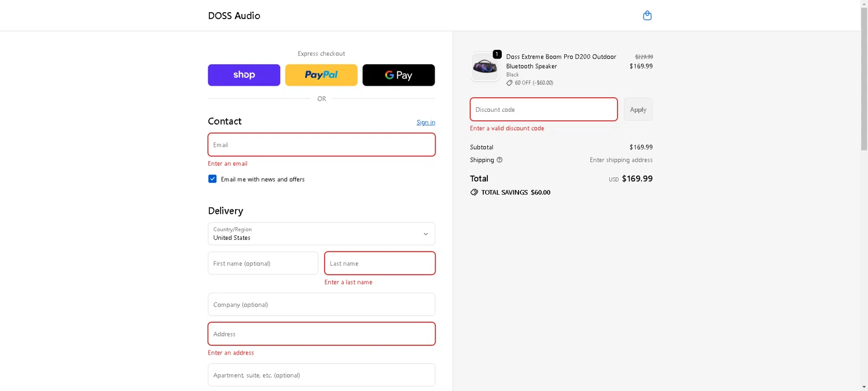Image resolution: width=868 pixels, height=391 pixels.
Task: Click into the Discount code field
Action: pos(543,109)
